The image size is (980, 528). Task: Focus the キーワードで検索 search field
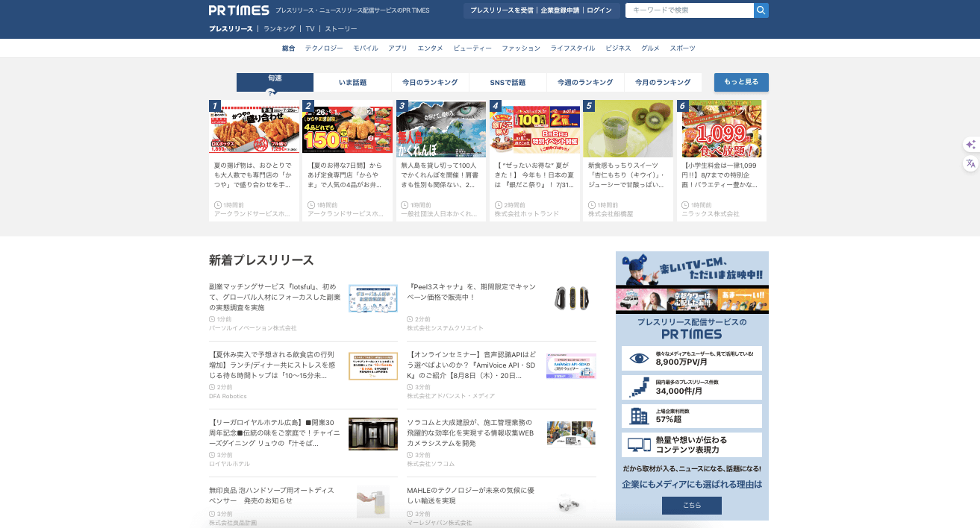tap(690, 10)
